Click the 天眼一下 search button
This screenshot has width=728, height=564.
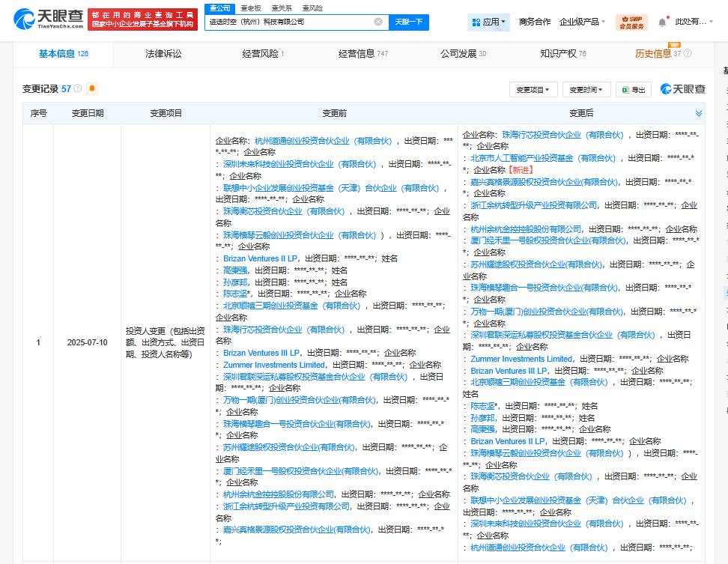(408, 22)
